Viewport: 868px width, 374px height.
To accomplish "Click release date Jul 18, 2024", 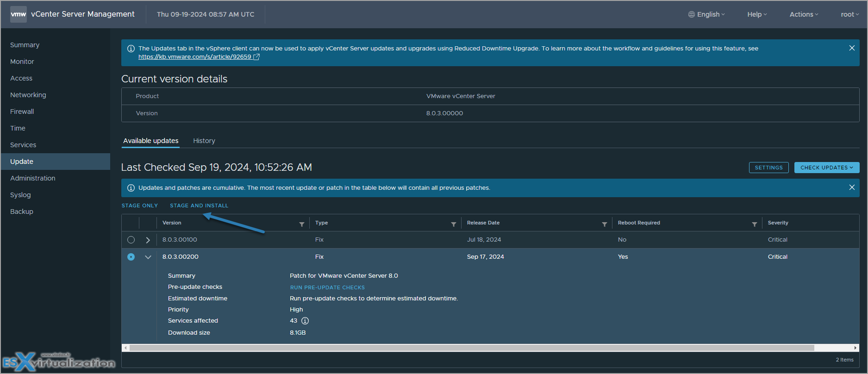I will tap(484, 240).
